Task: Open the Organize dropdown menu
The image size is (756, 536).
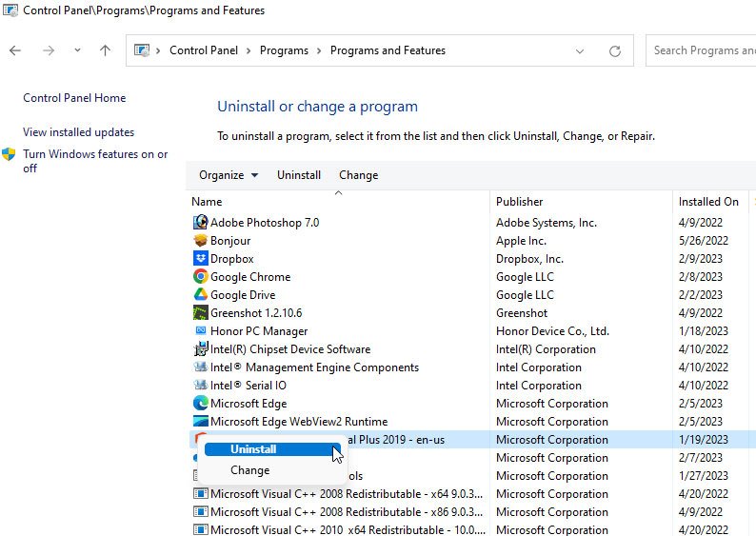Action: [x=229, y=175]
